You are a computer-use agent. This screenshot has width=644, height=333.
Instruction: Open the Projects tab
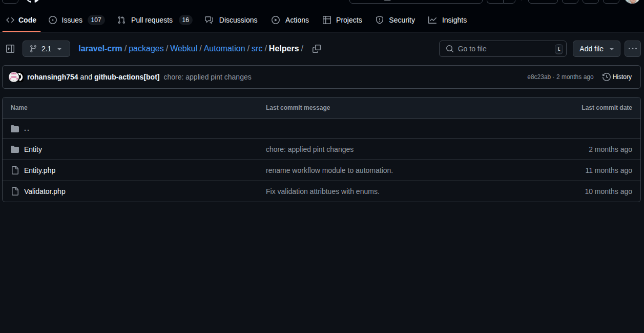coord(342,20)
